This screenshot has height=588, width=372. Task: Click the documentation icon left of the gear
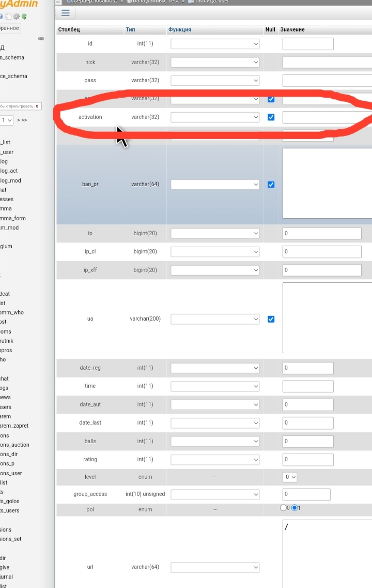[x=9, y=17]
